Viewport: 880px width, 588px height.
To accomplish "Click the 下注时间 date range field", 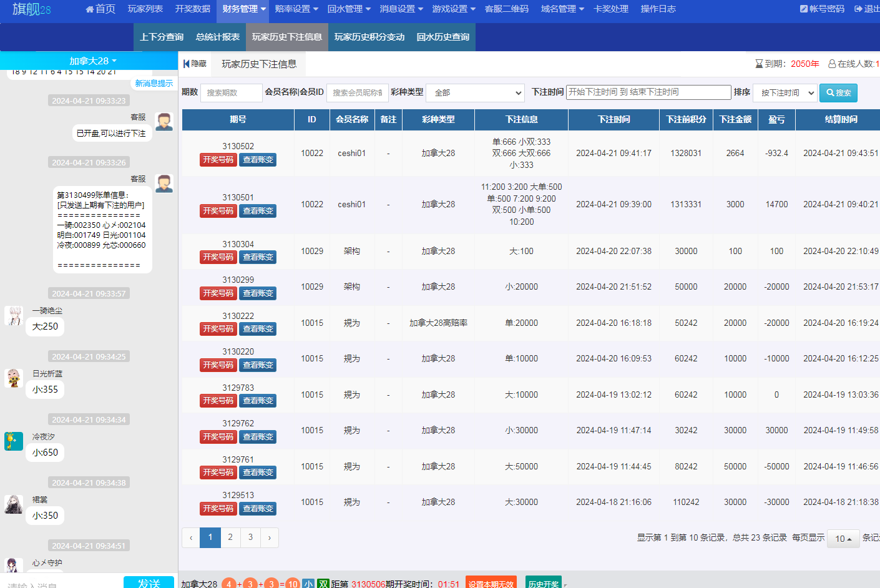I will [x=648, y=92].
